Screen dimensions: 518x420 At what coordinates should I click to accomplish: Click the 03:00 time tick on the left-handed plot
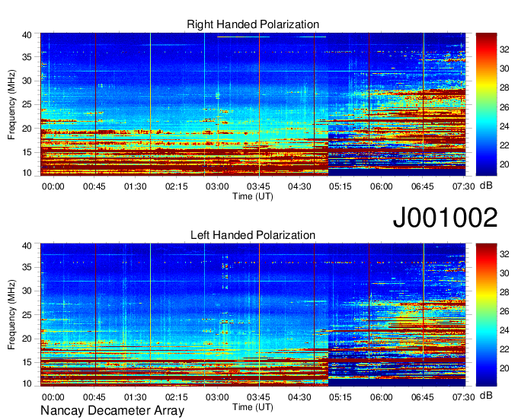pyautogui.click(x=217, y=397)
